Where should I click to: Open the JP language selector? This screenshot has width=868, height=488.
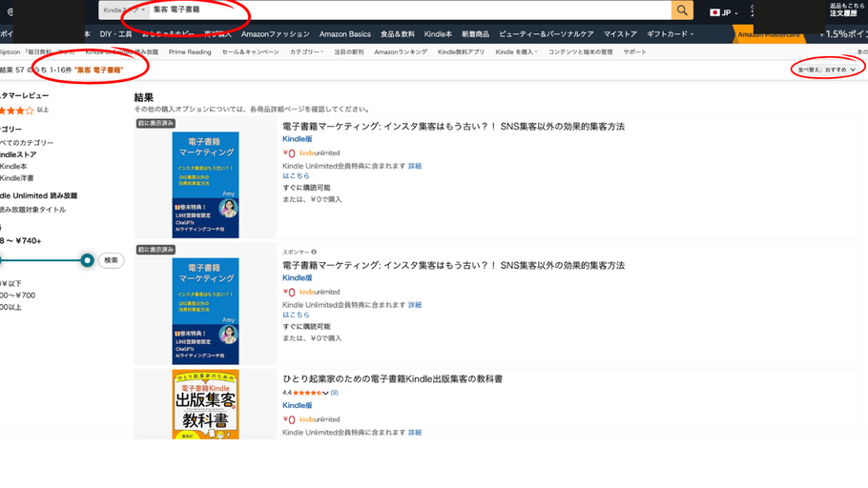tap(724, 12)
